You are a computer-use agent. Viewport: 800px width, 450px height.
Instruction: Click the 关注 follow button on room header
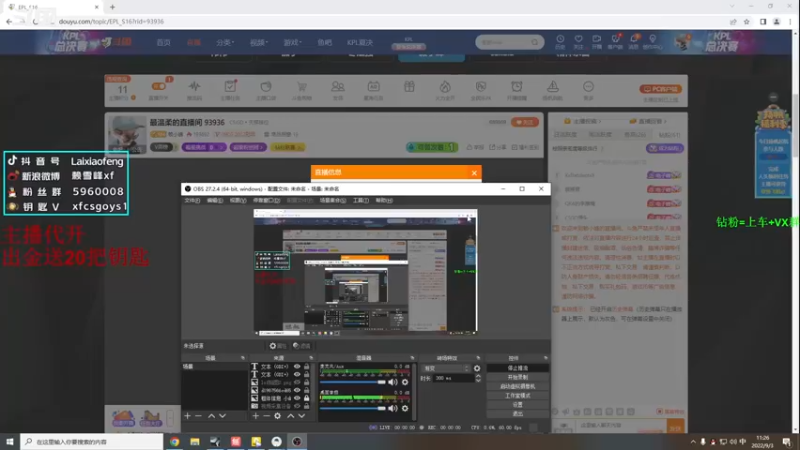tap(524, 122)
